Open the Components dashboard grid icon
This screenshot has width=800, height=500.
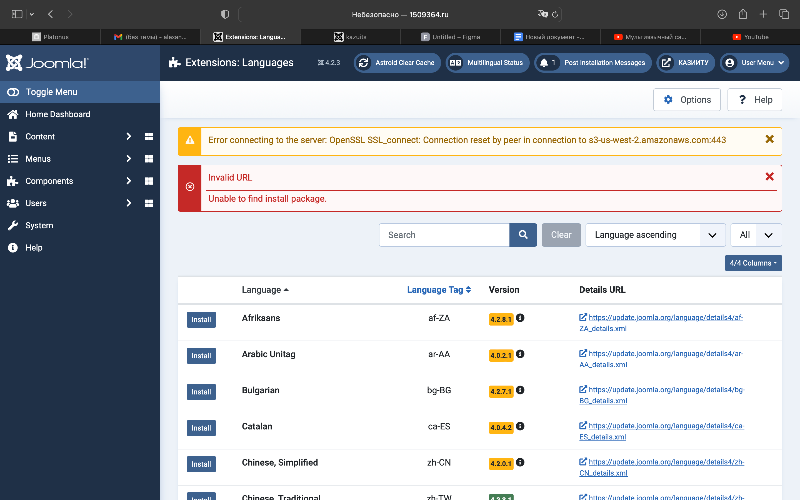[x=149, y=181]
